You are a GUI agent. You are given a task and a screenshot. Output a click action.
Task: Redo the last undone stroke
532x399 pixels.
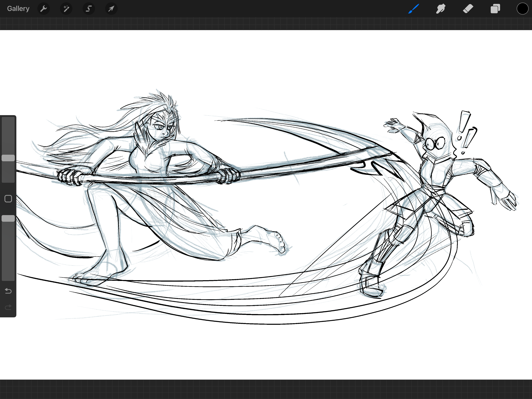tap(8, 307)
